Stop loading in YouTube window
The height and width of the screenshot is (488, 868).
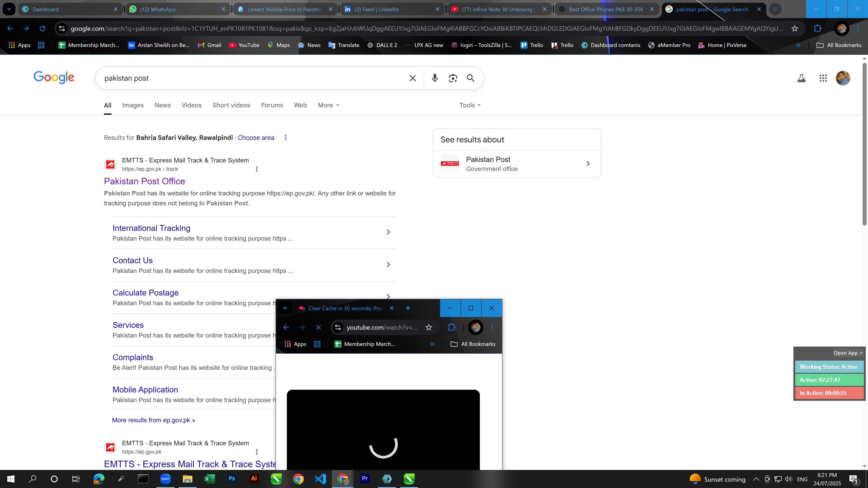pos(318,327)
